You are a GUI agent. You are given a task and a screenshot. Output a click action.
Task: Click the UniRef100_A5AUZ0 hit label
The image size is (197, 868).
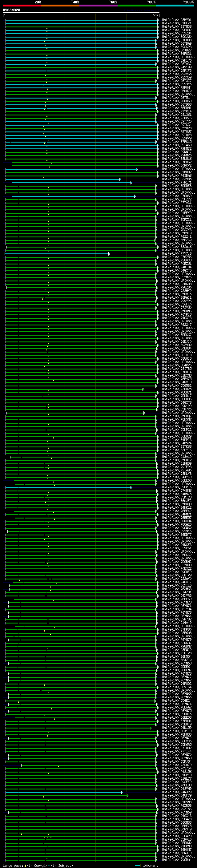[176, 91]
